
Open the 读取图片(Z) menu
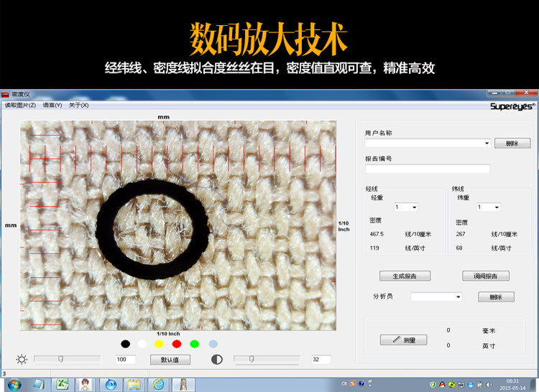point(20,105)
